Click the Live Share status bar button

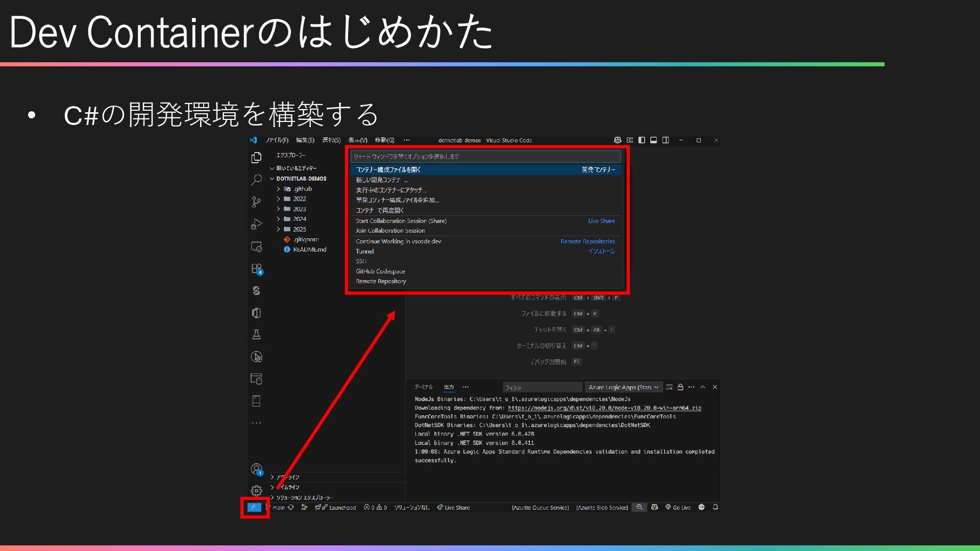(453, 508)
